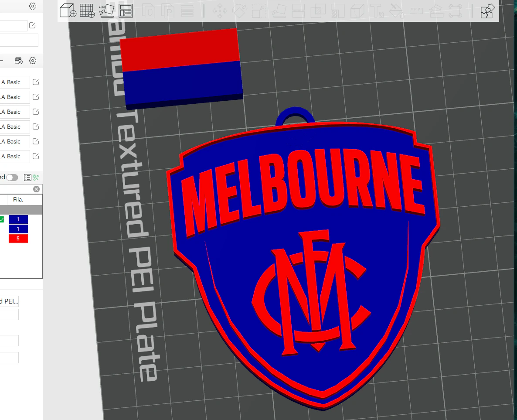The width and height of the screenshot is (517, 420).
Task: Click edit icon for bottom-most Basic filament
Action: (x=36, y=157)
